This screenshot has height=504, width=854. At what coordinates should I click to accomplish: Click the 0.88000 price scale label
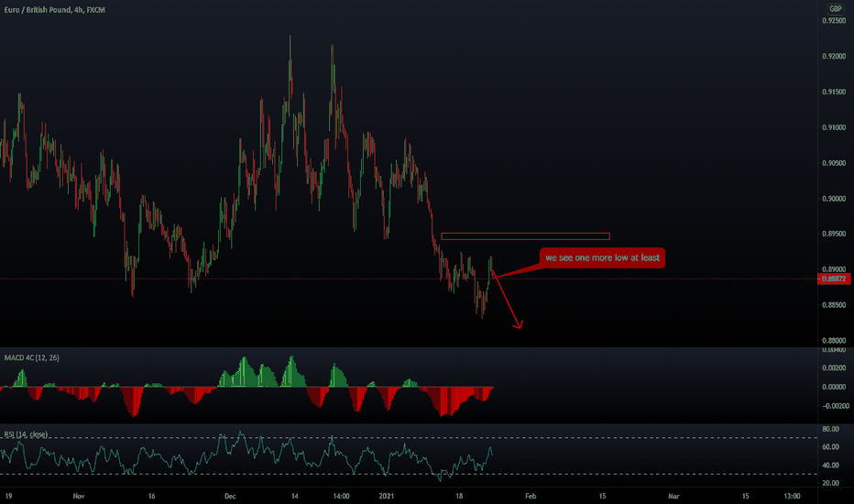pos(834,341)
